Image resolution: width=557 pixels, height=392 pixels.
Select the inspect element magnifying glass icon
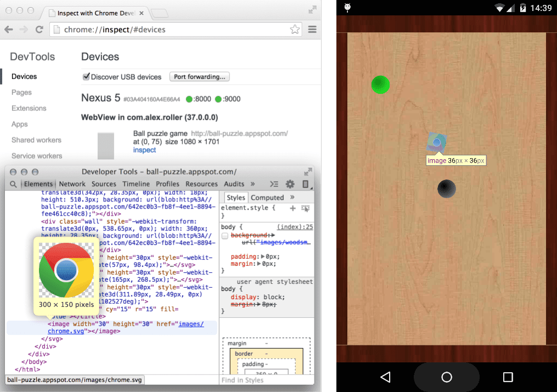13,184
